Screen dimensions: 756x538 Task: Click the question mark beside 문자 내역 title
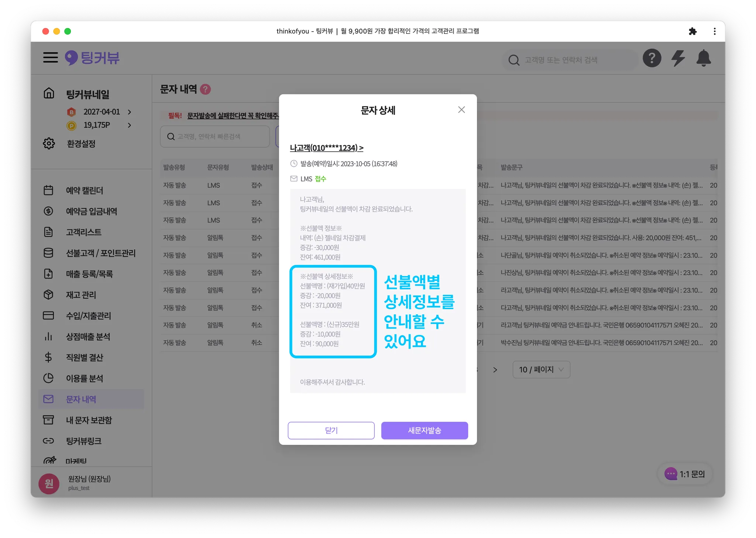coord(205,89)
